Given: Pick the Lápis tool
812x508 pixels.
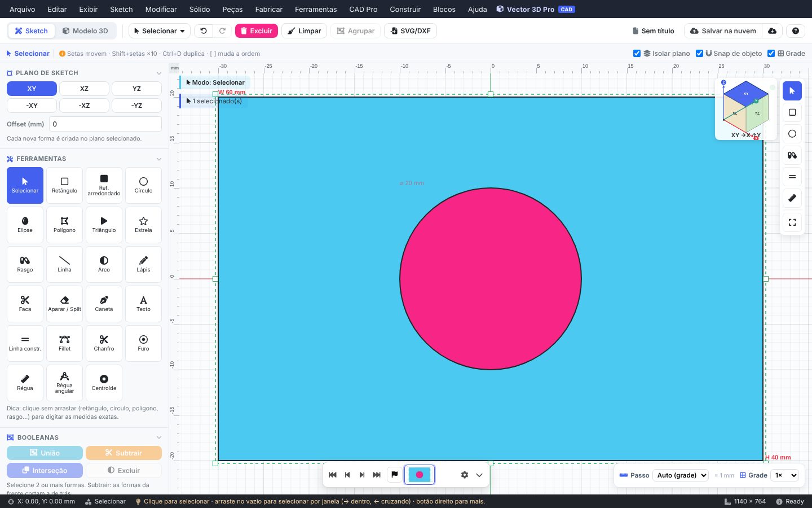Looking at the screenshot, I should pyautogui.click(x=143, y=264).
